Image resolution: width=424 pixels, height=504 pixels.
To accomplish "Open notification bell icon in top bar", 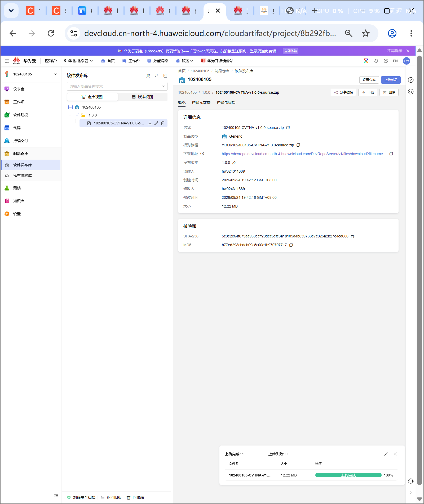I will (x=376, y=61).
